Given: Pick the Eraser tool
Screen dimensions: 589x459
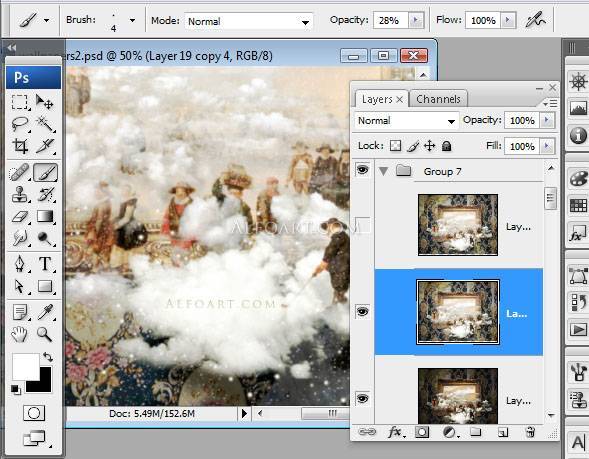Looking at the screenshot, I should tap(20, 217).
